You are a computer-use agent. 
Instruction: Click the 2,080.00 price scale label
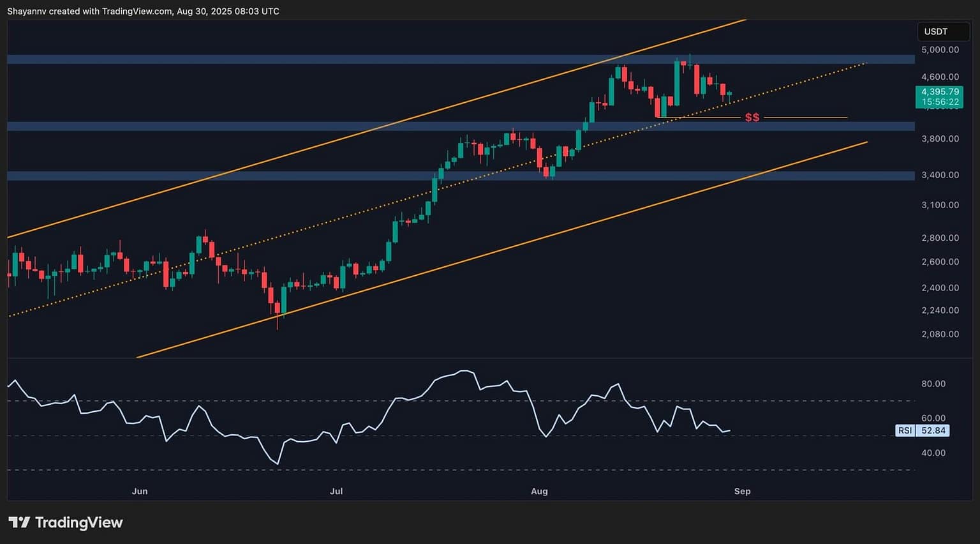pyautogui.click(x=939, y=333)
